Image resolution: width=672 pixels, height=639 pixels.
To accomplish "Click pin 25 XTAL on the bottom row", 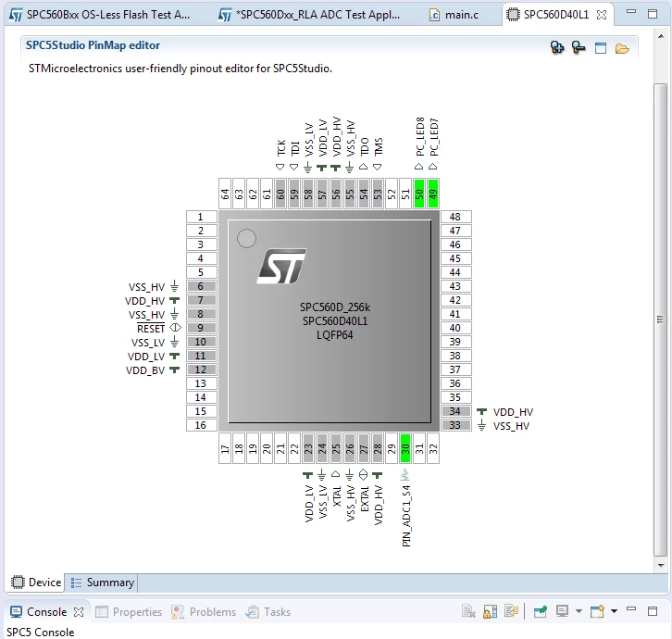I will click(x=336, y=448).
